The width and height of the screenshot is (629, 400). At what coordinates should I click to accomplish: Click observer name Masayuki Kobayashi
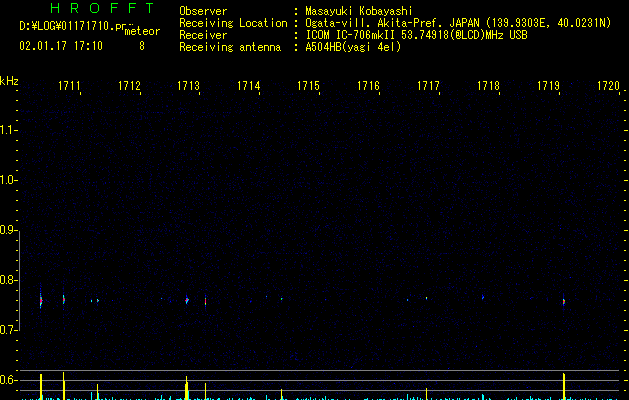359,11
